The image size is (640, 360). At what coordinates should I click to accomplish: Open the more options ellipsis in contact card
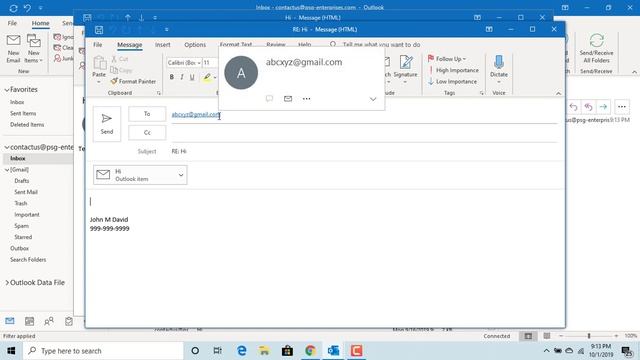pos(307,99)
